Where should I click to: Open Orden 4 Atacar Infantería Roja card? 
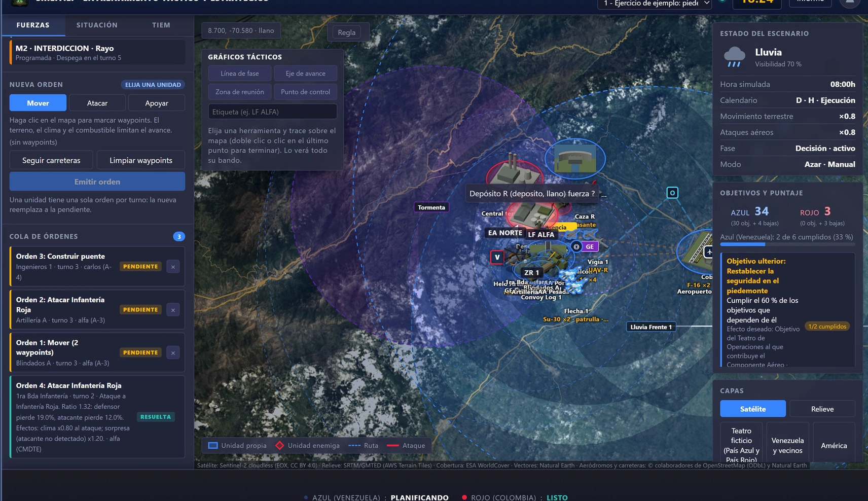97,417
